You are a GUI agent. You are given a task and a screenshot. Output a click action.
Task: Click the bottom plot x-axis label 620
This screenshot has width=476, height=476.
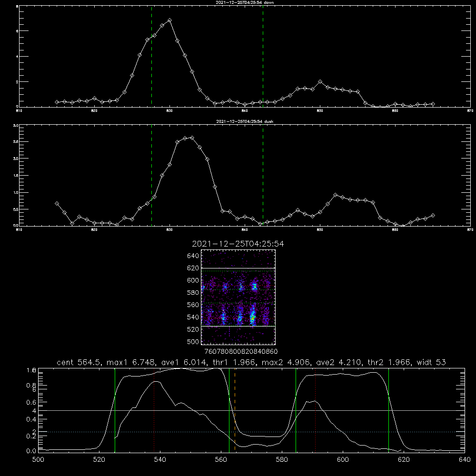pyautogui.click(x=404, y=460)
